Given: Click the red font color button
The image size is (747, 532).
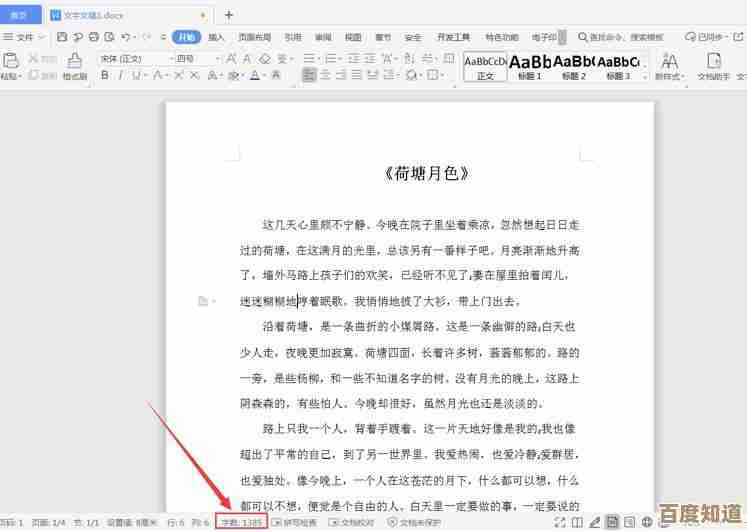Looking at the screenshot, I should pos(255,75).
